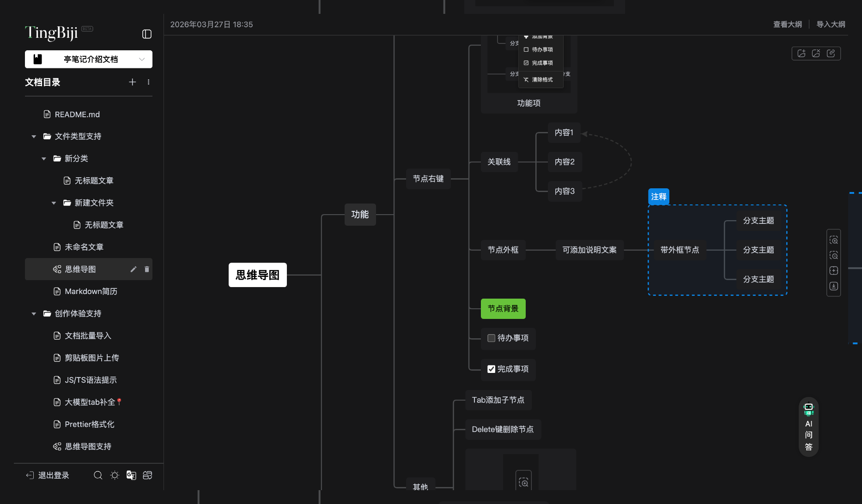This screenshot has width=862, height=504.
Task: Collapse the 文件类型支持 folder
Action: tap(33, 136)
